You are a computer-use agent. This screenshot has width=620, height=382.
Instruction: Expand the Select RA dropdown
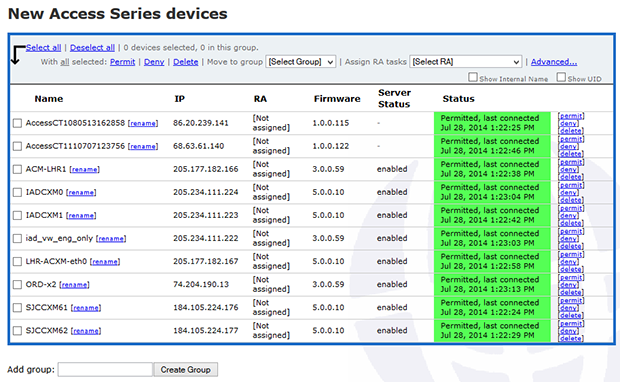(x=465, y=62)
